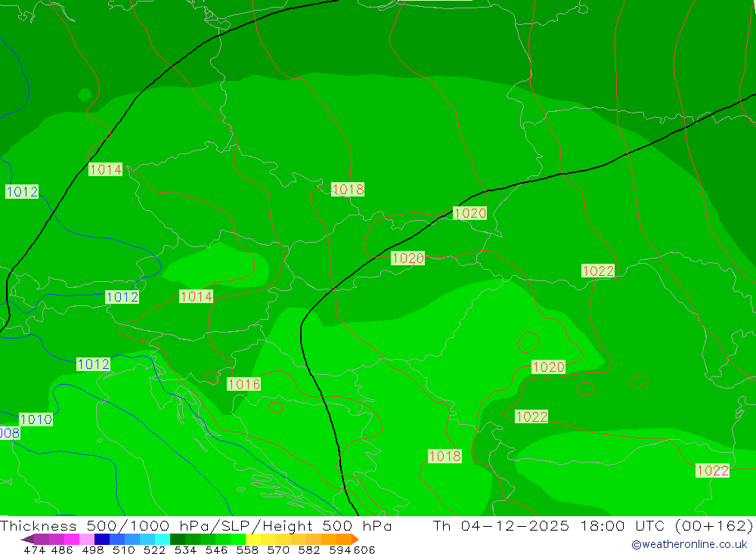The height and width of the screenshot is (554, 756).
Task: Click the purple arrow tip of legend
Action: [x=27, y=540]
